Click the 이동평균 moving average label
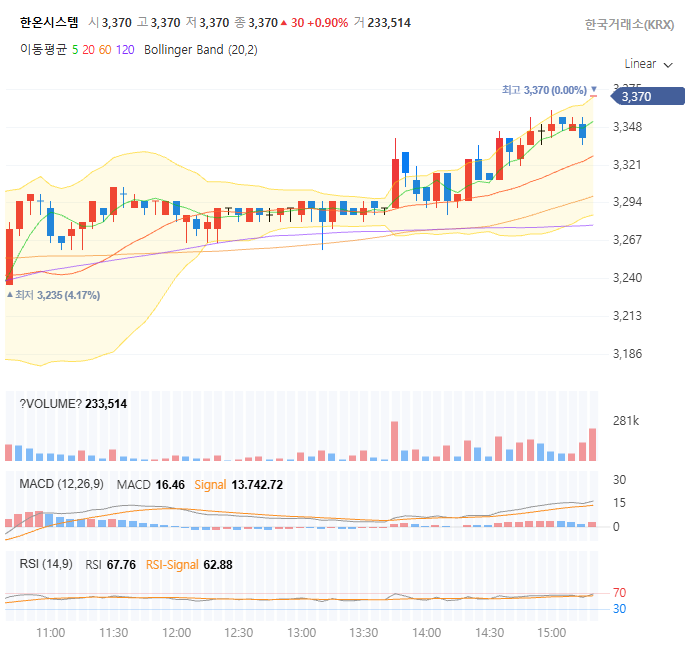This screenshot has height=656, width=693. point(43,49)
